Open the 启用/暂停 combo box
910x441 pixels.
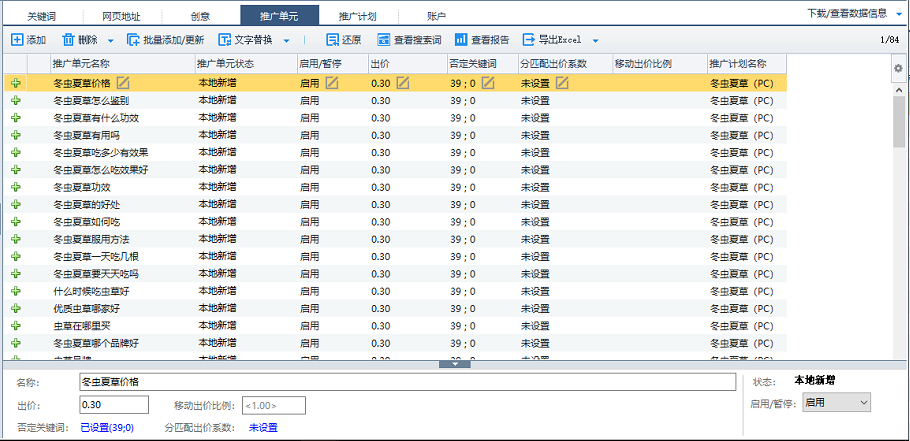(x=837, y=403)
